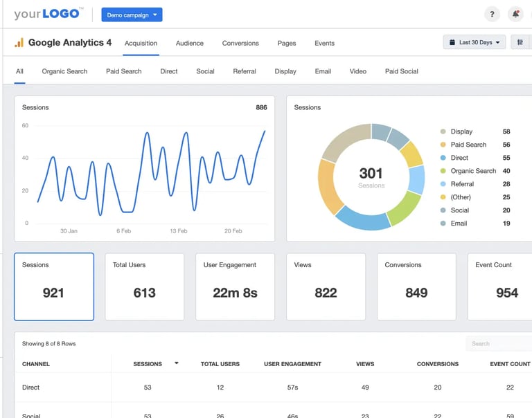Open the Demo campaign dropdown
The image size is (532, 418).
pos(132,15)
